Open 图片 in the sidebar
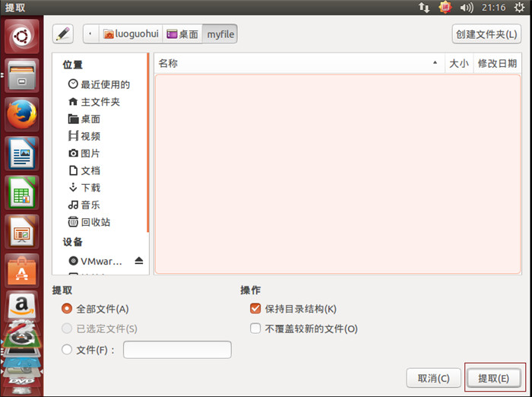The height and width of the screenshot is (397, 532). 84,153
